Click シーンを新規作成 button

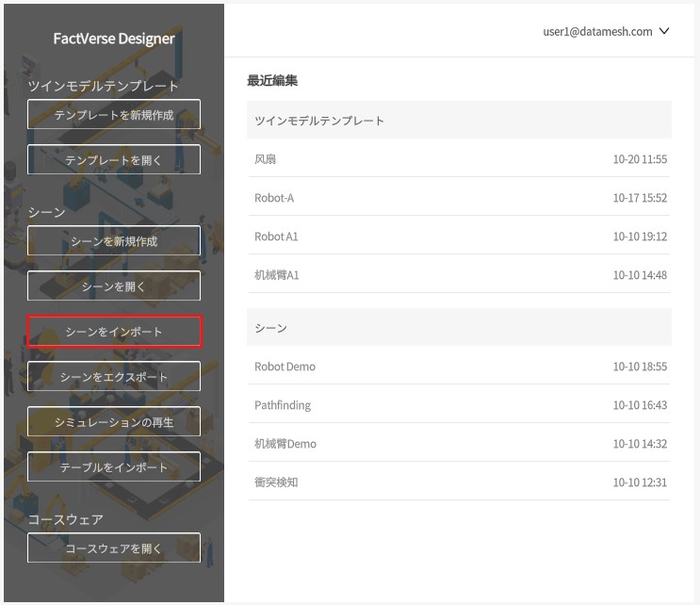114,241
